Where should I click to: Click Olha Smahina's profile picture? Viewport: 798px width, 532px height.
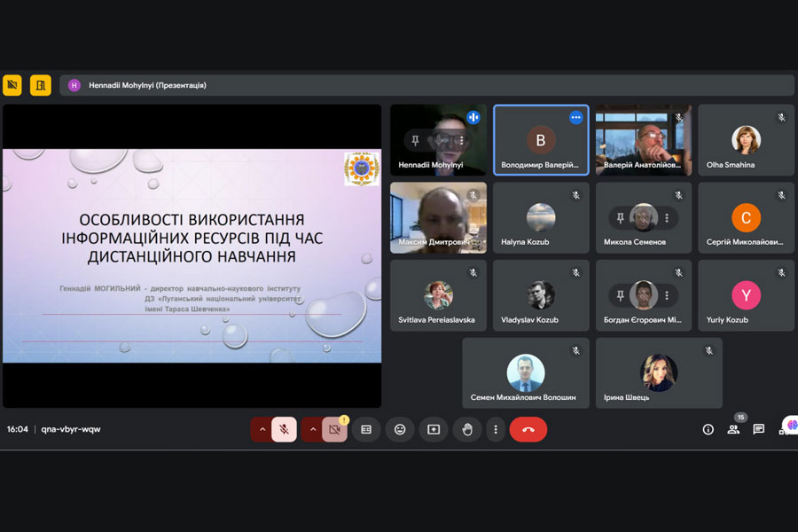point(746,139)
